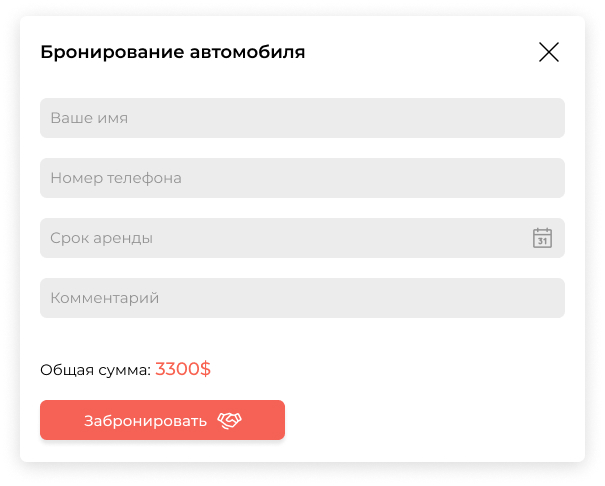Click the Срок аренды placeholder text
The image size is (605, 486).
[101, 238]
